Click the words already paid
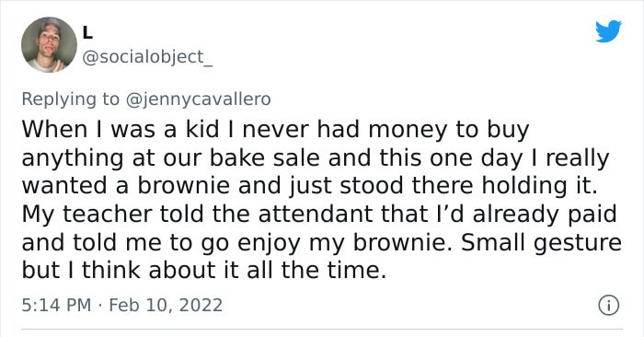The width and height of the screenshot is (644, 337). 545,215
